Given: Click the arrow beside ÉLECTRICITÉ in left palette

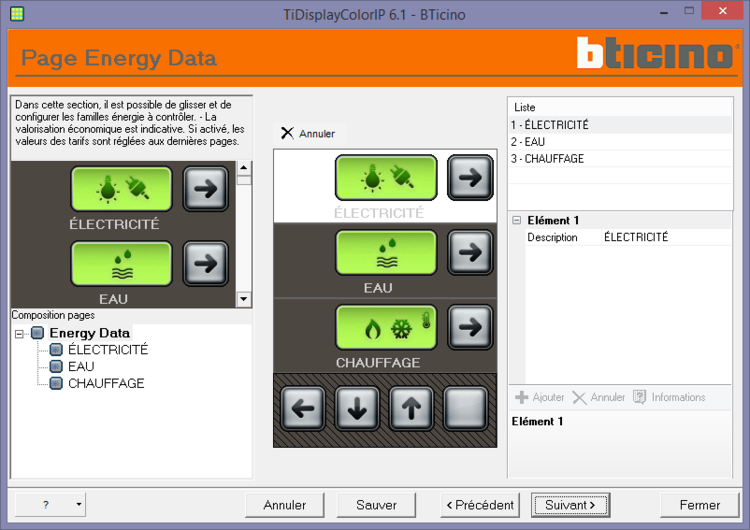Looking at the screenshot, I should (x=206, y=189).
